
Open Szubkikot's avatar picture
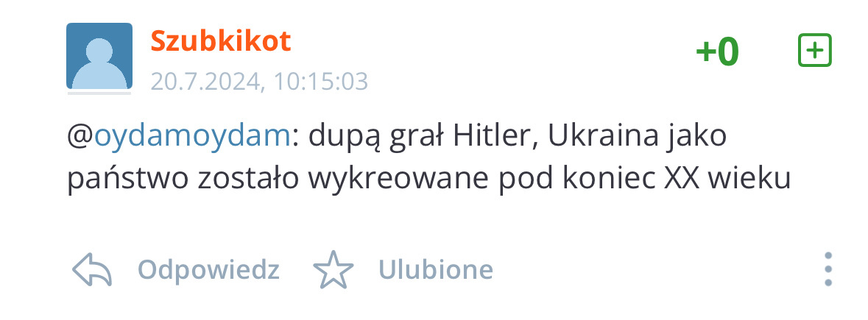pyautogui.click(x=99, y=56)
